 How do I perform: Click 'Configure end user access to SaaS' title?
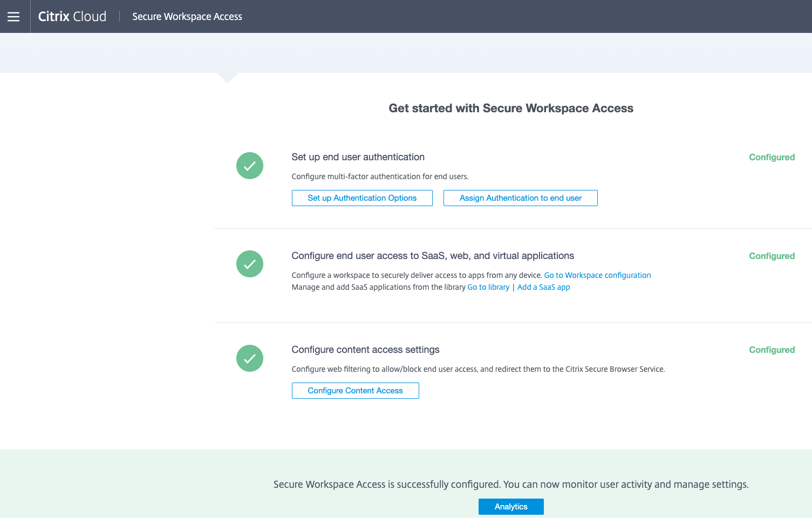(x=433, y=256)
